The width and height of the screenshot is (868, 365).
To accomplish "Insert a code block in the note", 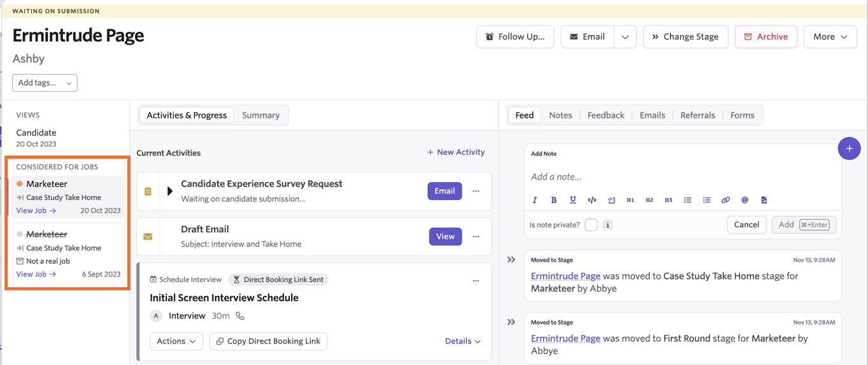I will 611,200.
